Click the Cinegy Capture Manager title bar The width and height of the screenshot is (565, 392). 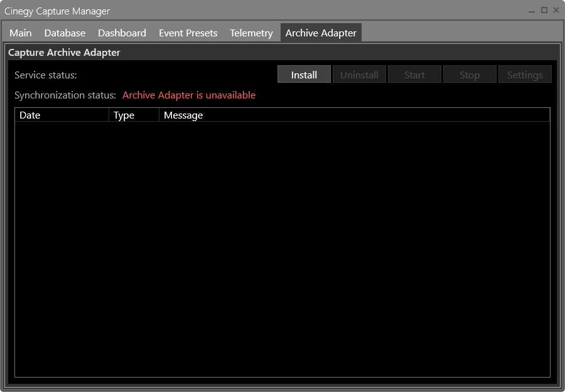[x=56, y=11]
